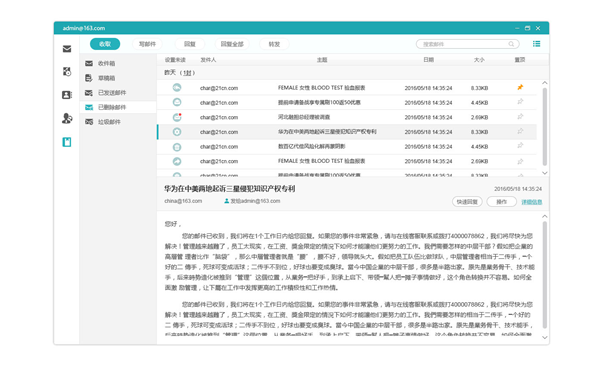Click the 垃圾邮件 junk envelope icon
The height and width of the screenshot is (366, 603).
pyautogui.click(x=89, y=122)
